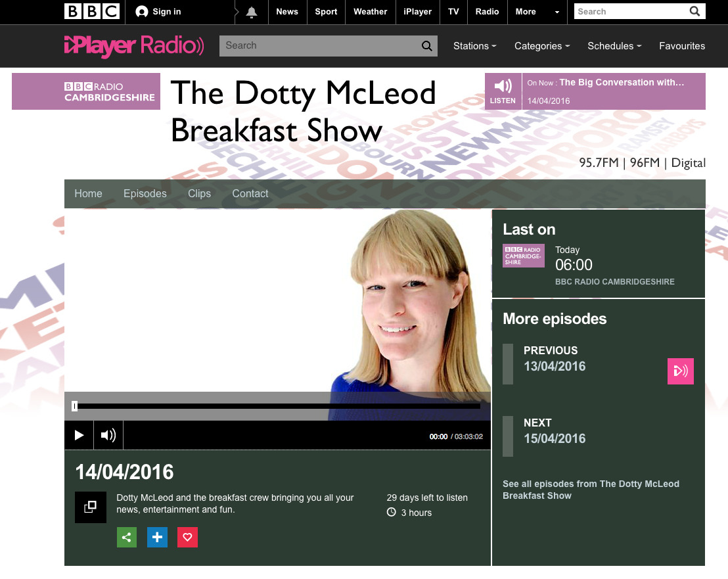This screenshot has width=728, height=579.
Task: Open the Radio section
Action: tap(487, 12)
